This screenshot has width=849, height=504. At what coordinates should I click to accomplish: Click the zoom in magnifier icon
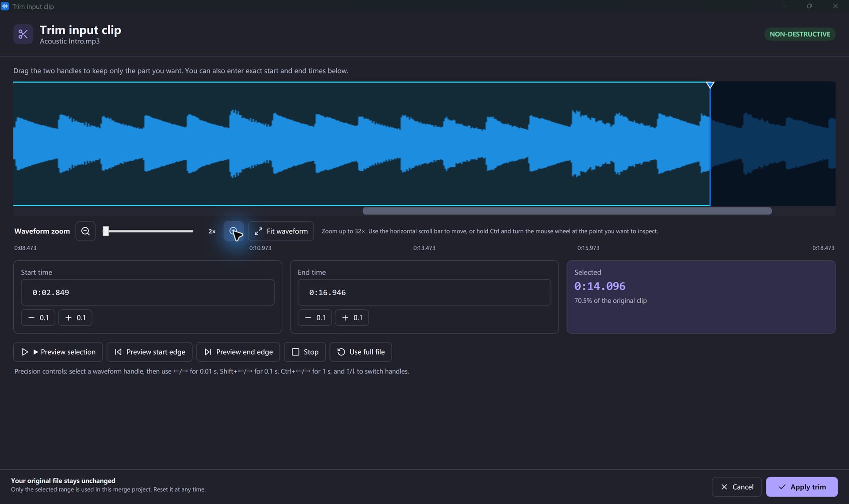[x=233, y=231]
